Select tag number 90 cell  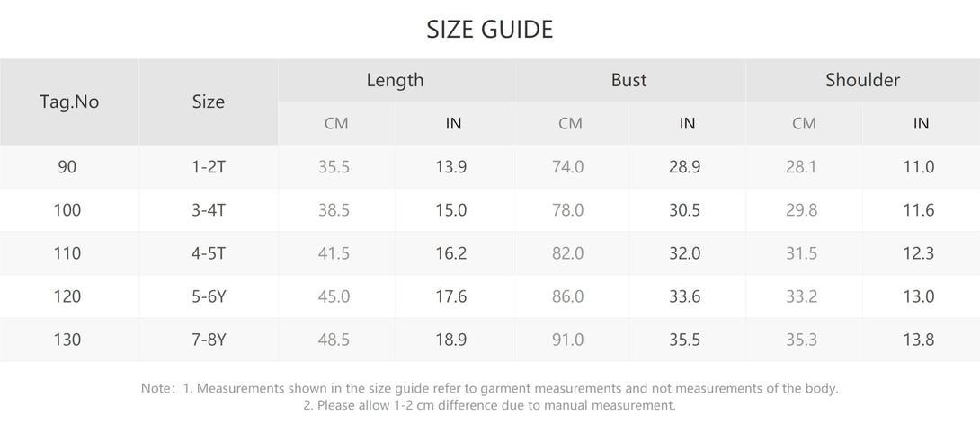(69, 167)
